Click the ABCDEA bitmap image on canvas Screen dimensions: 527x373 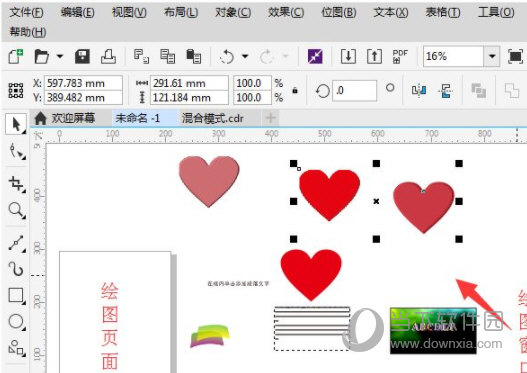(433, 331)
